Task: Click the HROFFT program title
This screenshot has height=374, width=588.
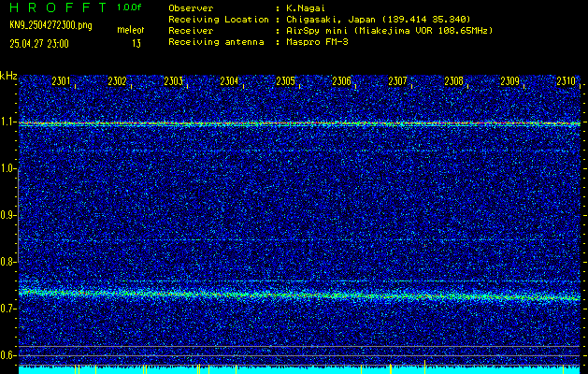Action: 59,7
